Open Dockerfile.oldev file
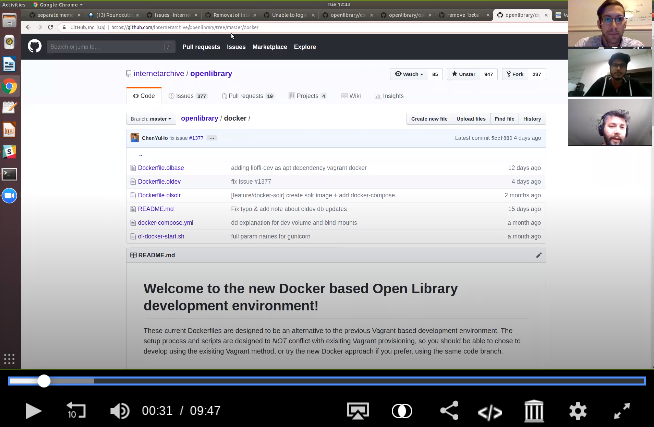 coord(159,181)
